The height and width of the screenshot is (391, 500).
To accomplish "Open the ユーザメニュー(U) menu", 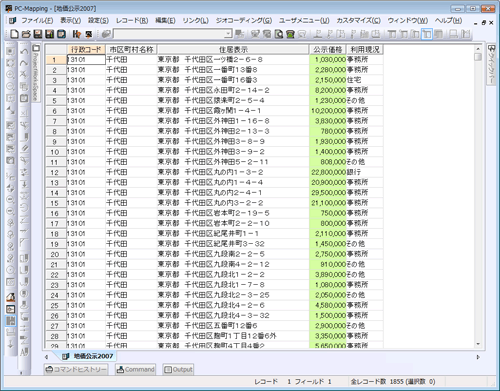I will [304, 21].
